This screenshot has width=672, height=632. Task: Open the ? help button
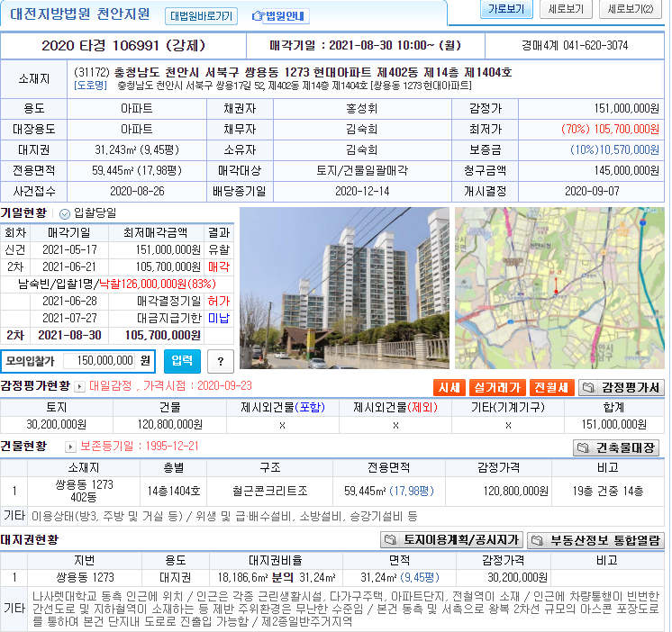pos(221,361)
